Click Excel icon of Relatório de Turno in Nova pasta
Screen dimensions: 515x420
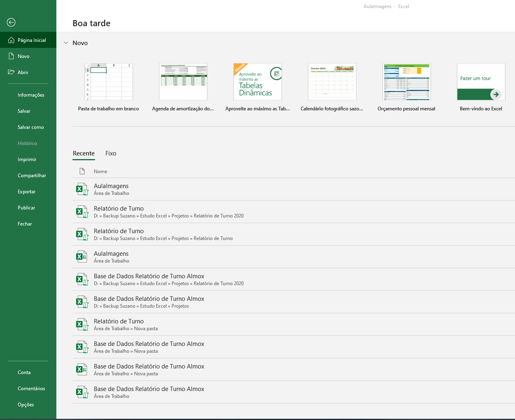82,324
